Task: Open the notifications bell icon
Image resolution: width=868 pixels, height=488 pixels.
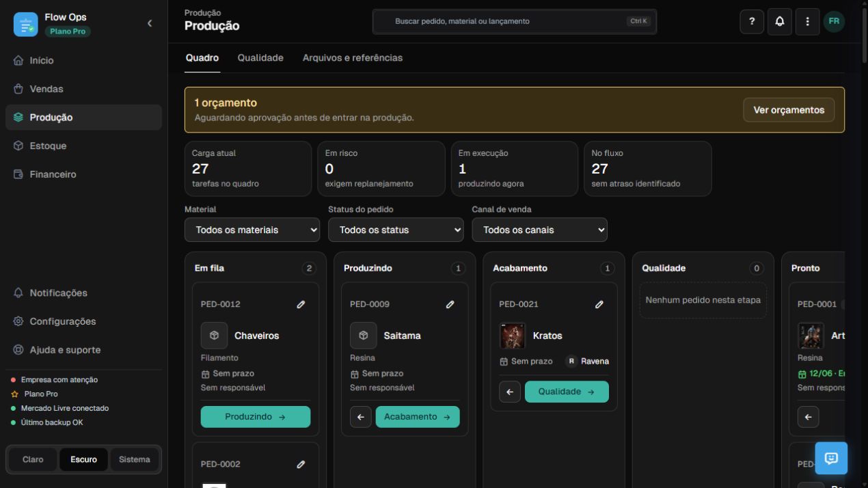Action: [x=780, y=21]
